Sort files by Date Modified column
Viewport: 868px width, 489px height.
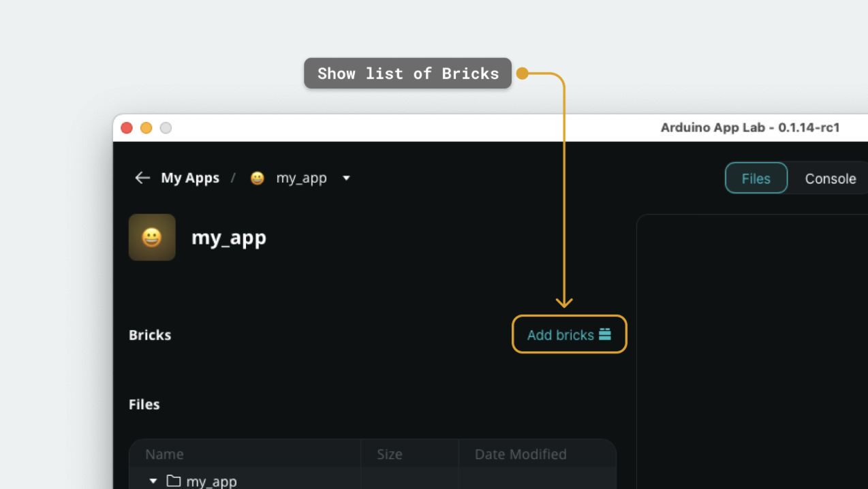tap(521, 454)
